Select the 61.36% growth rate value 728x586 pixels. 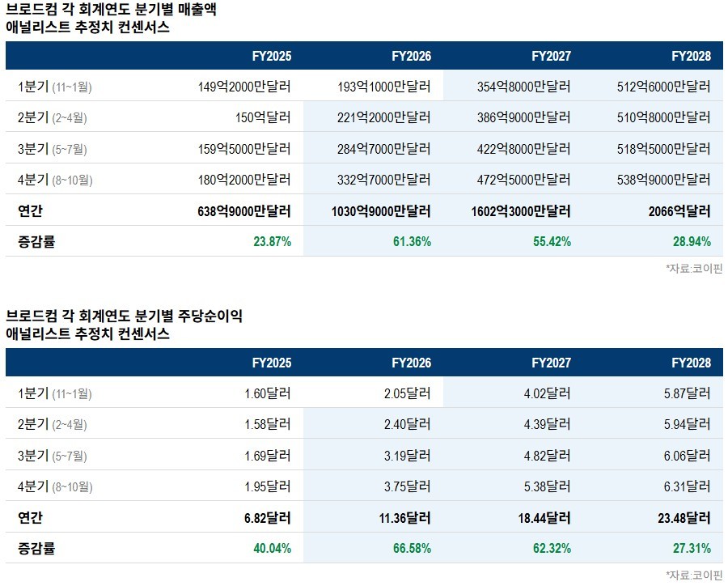tap(412, 242)
